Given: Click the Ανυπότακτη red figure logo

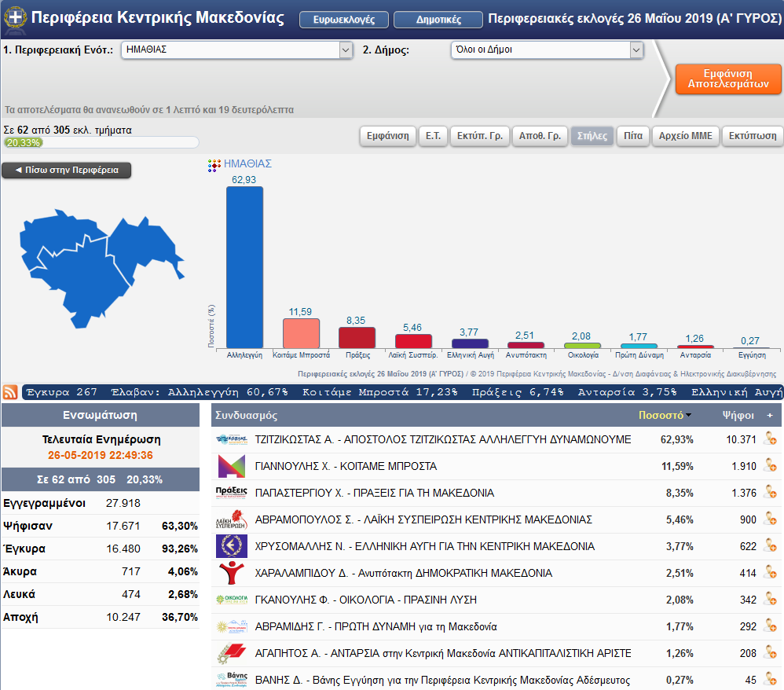Looking at the screenshot, I should click(x=231, y=573).
